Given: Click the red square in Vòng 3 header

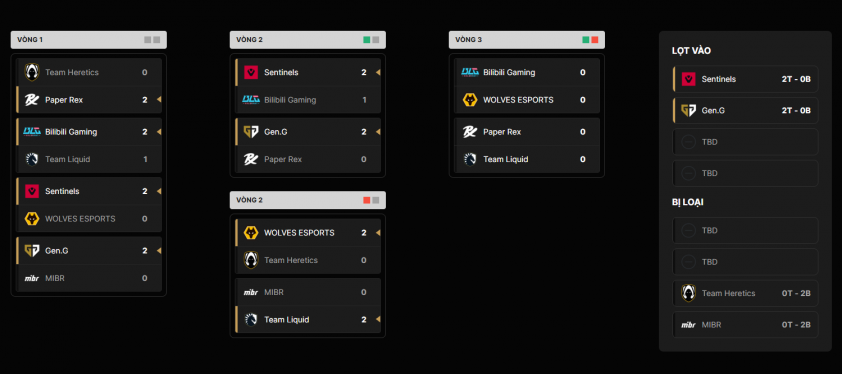Looking at the screenshot, I should click(x=595, y=40).
